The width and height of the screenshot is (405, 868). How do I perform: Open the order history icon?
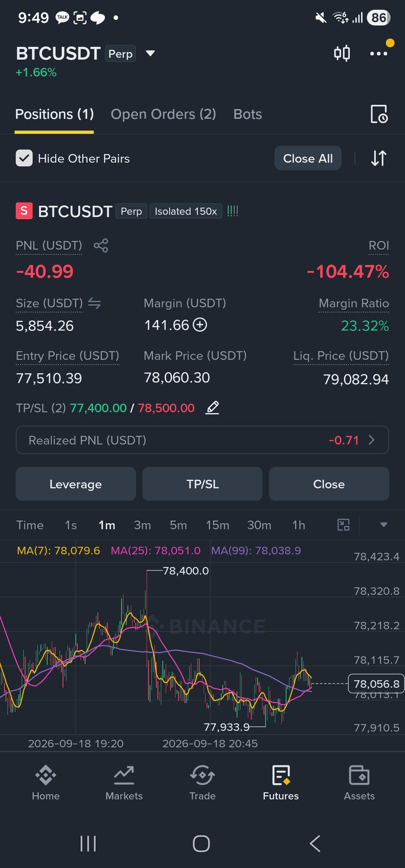point(379,114)
